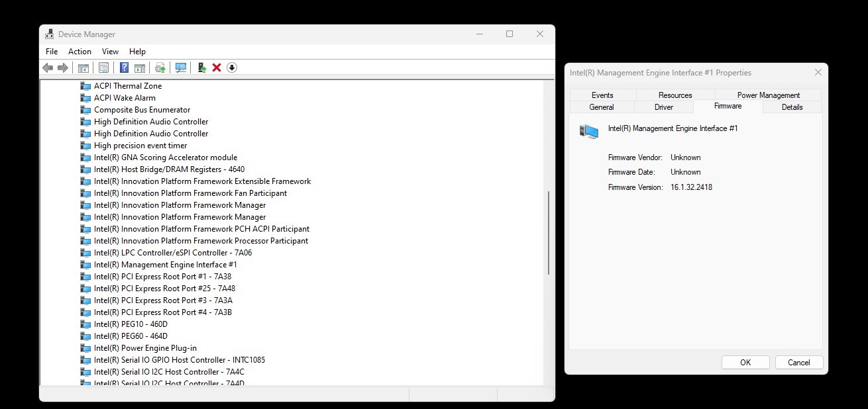868x409 pixels.
Task: Click the icon beside Serial IO GPIO Host Controller
Action: (x=85, y=360)
